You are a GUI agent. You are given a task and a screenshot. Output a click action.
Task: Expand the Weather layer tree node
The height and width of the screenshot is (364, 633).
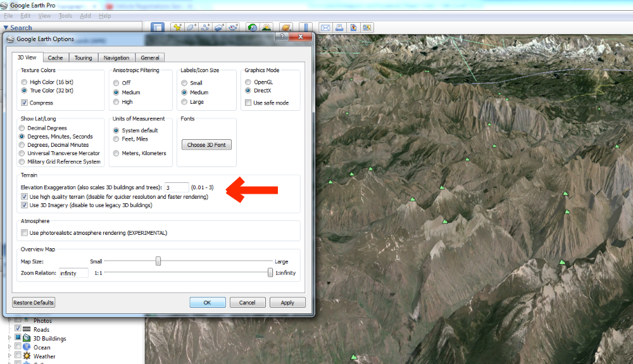click(9, 356)
